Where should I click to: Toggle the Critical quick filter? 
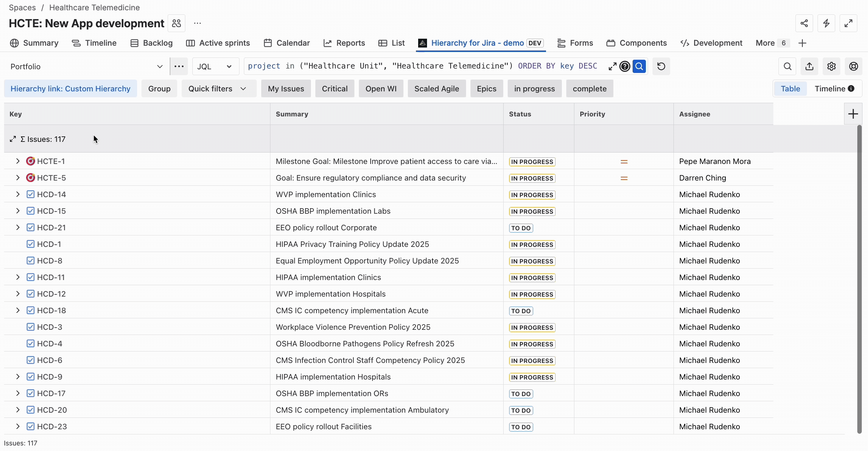pyautogui.click(x=335, y=89)
